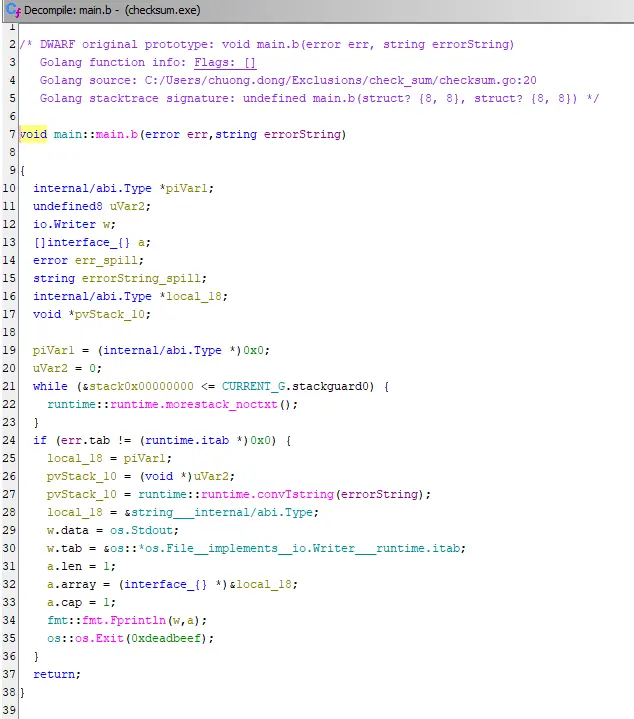Viewport: 634px width, 719px height.
Task: Click 'CURRENT_G' on line 21
Action: pos(254,386)
